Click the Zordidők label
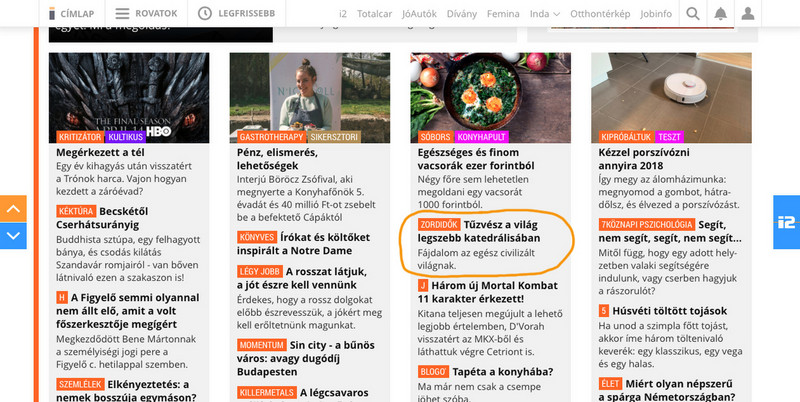800x402 pixels. click(x=439, y=224)
